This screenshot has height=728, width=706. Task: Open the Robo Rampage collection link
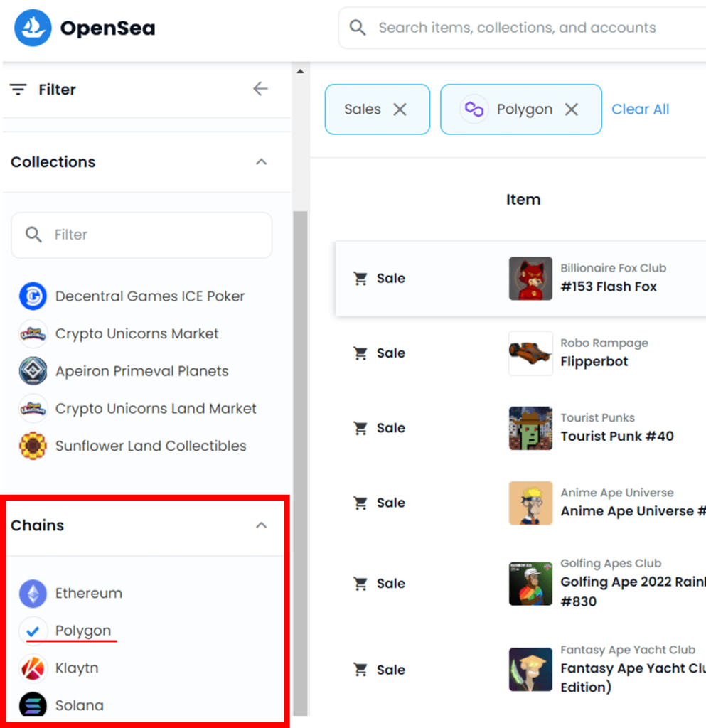(x=604, y=343)
